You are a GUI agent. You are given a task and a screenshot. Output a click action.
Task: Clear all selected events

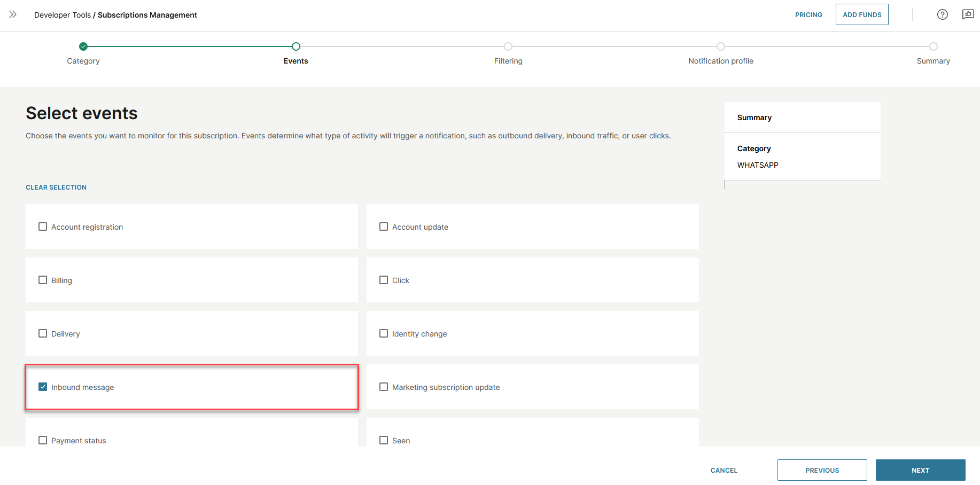click(56, 187)
